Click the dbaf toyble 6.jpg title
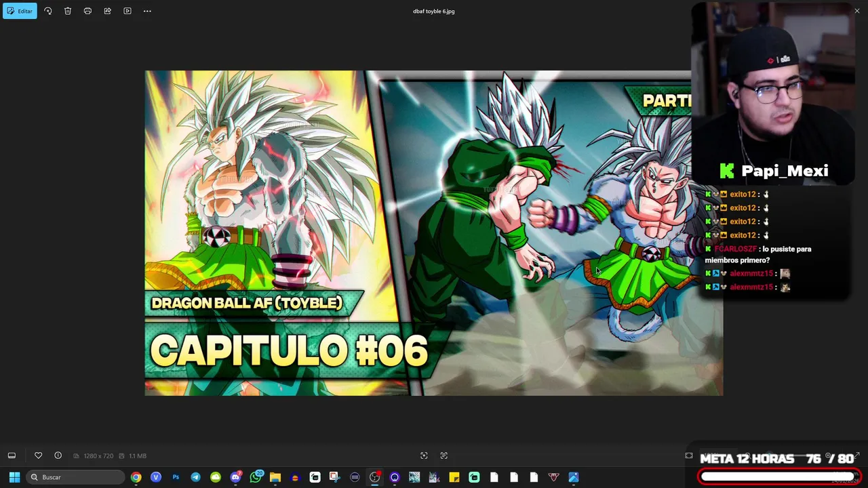Image resolution: width=868 pixels, height=488 pixels. tap(434, 12)
